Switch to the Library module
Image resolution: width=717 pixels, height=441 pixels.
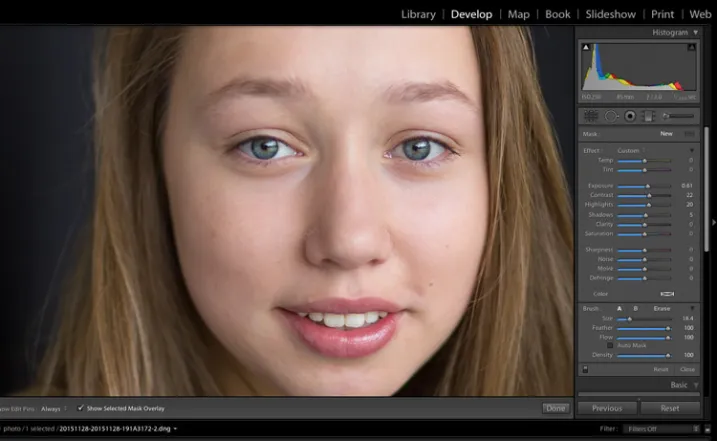click(x=418, y=14)
